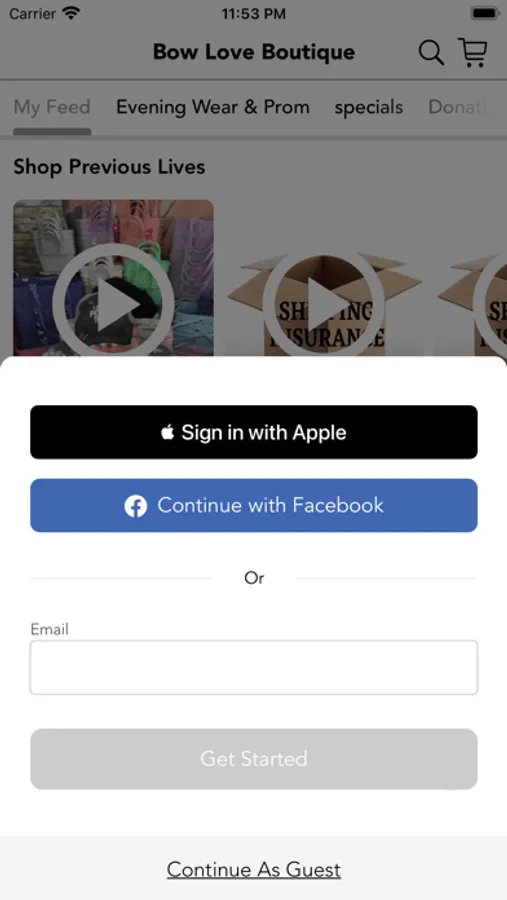Switch to the My Feed tab
The height and width of the screenshot is (900, 507).
[x=52, y=107]
